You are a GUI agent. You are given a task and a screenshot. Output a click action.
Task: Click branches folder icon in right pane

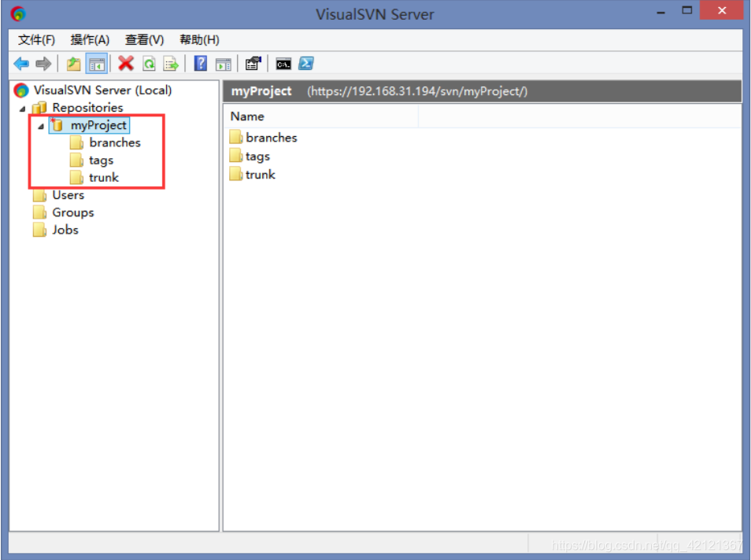point(235,137)
